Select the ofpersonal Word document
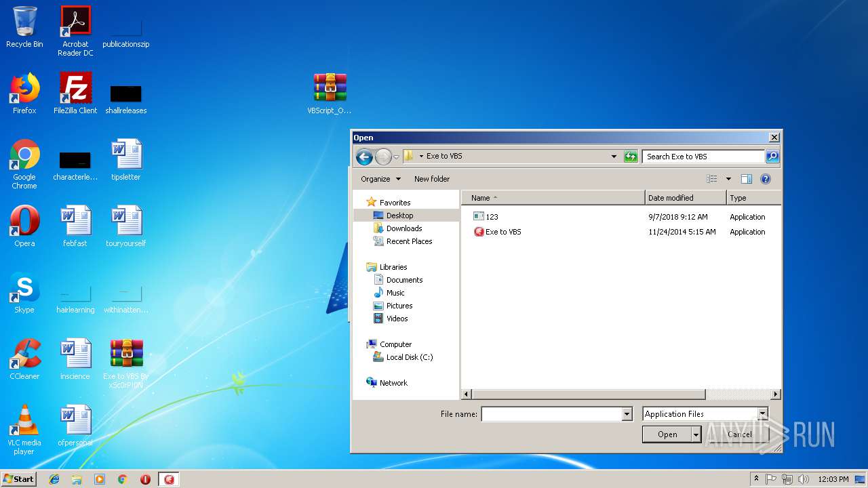The height and width of the screenshot is (488, 868). tap(75, 426)
